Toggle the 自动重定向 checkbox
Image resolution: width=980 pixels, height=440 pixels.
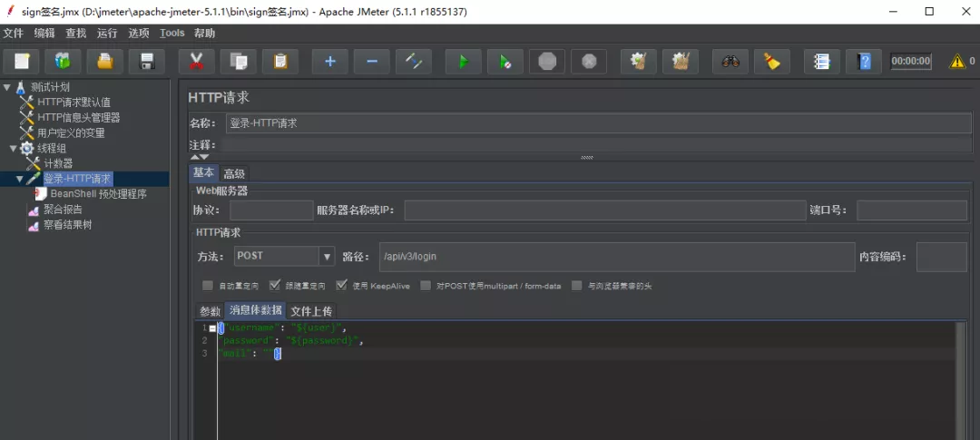point(208,286)
